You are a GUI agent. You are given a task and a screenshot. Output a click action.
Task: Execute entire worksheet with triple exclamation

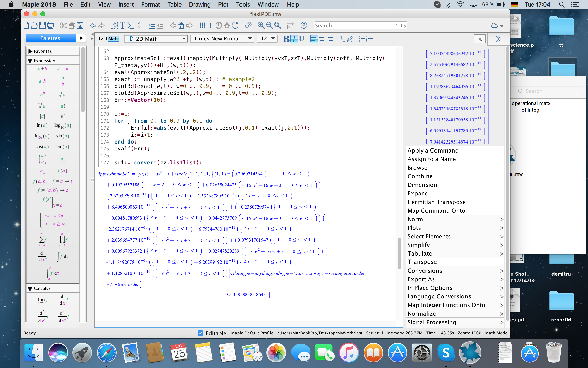202,25
